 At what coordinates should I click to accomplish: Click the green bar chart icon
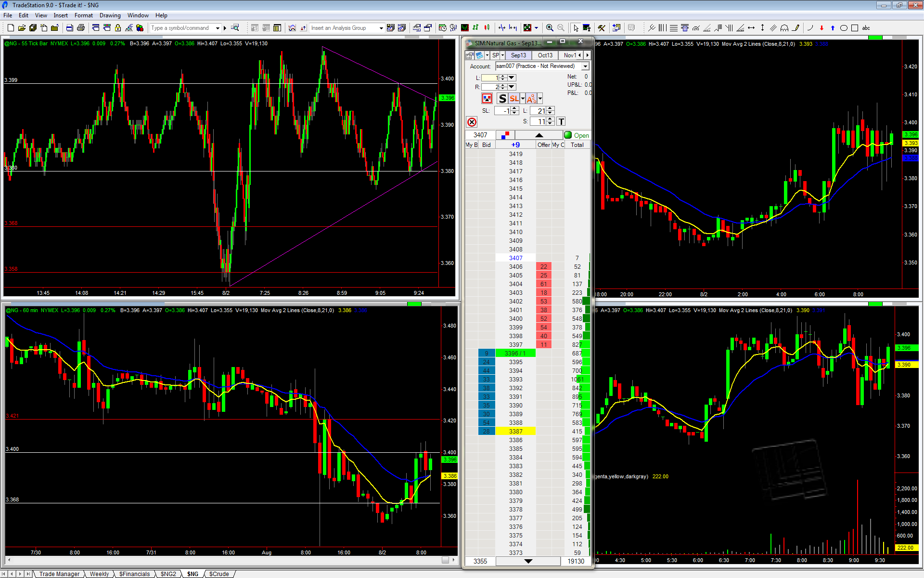(475, 28)
